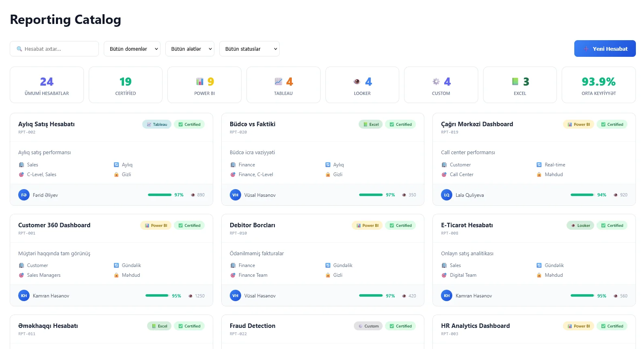This screenshot has width=644, height=349.
Task: Click Excel tag on Büdcə vs Faktiki card
Action: [370, 125]
